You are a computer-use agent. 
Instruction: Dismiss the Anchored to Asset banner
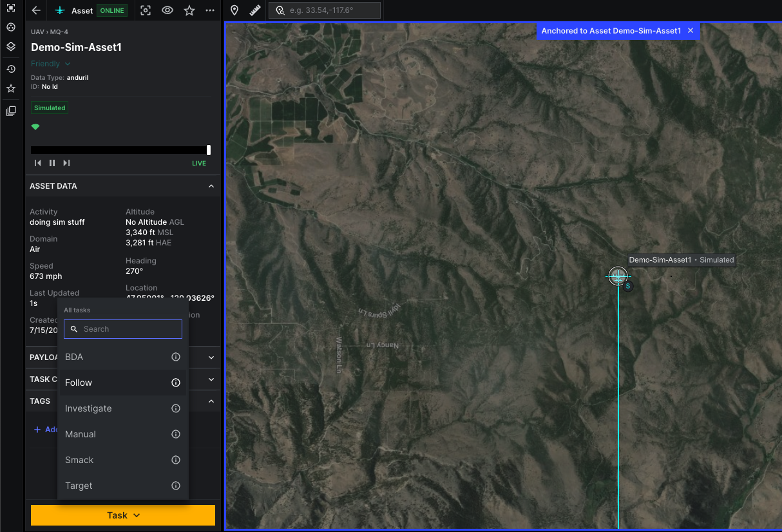(x=691, y=31)
